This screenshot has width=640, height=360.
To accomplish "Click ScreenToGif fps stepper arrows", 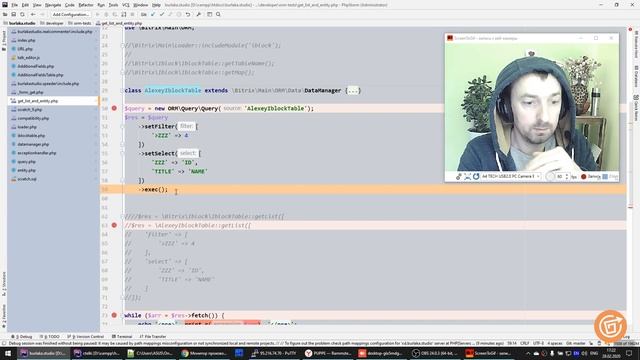I will [567, 176].
